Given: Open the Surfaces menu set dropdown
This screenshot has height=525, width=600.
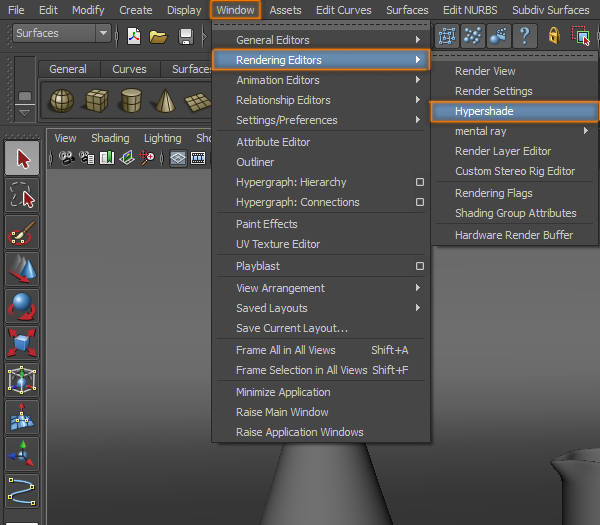Looking at the screenshot, I should click(x=103, y=33).
